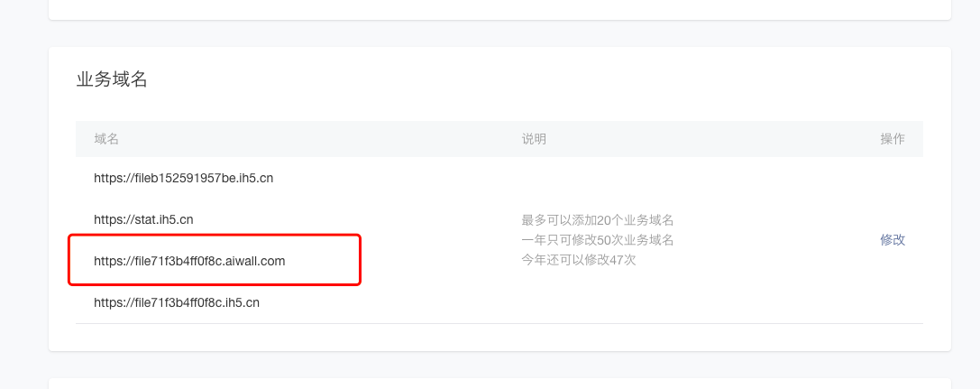Click the 修改 link in the 操作 column
This screenshot has width=980, height=389.
tap(892, 240)
